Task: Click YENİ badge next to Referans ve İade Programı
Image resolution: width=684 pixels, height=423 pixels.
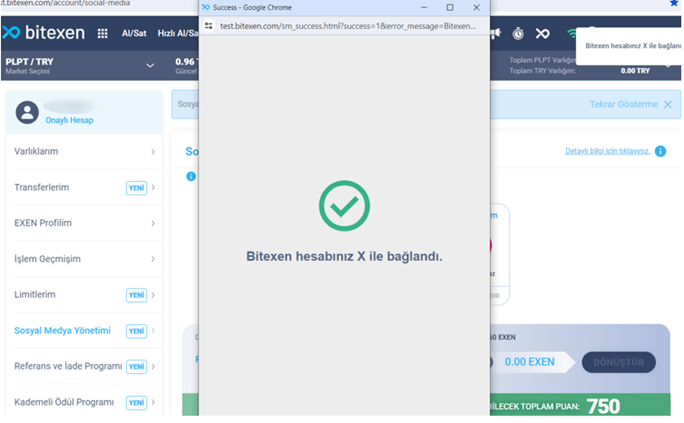Action: click(x=137, y=367)
